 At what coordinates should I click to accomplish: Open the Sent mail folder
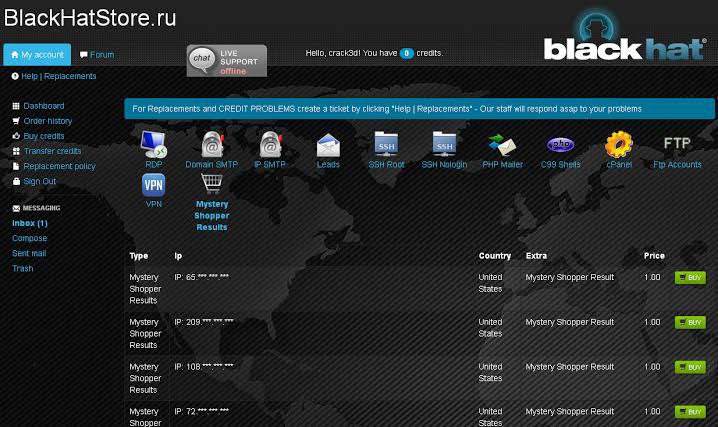point(29,254)
